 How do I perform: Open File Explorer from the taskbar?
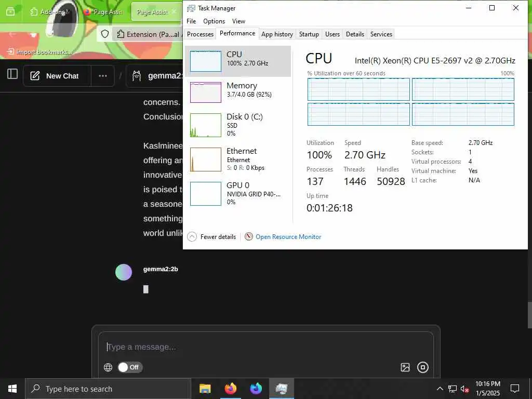click(205, 389)
